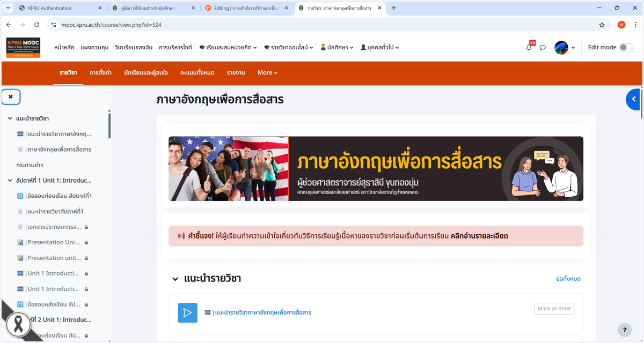Collapse the แนะนำรายวิชา section in sidebar

click(x=10, y=118)
